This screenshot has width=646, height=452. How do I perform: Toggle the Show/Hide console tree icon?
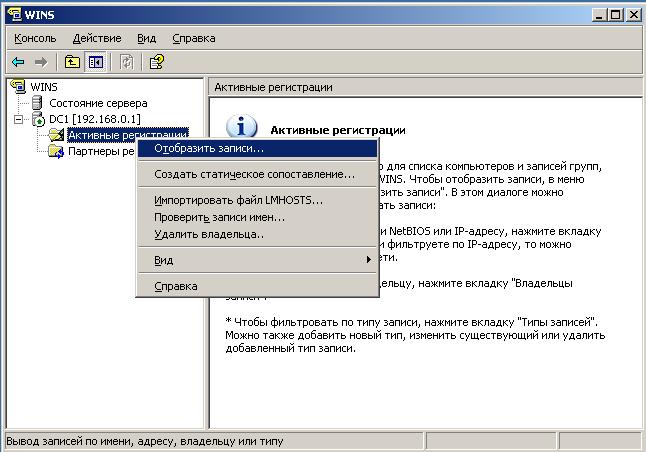96,63
